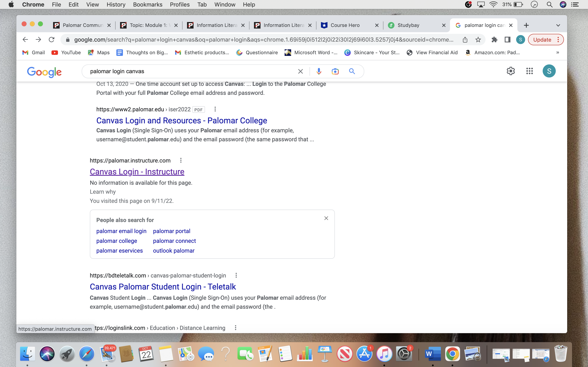The width and height of the screenshot is (588, 367).
Task: Bookmark this page using the star icon
Action: click(x=478, y=40)
